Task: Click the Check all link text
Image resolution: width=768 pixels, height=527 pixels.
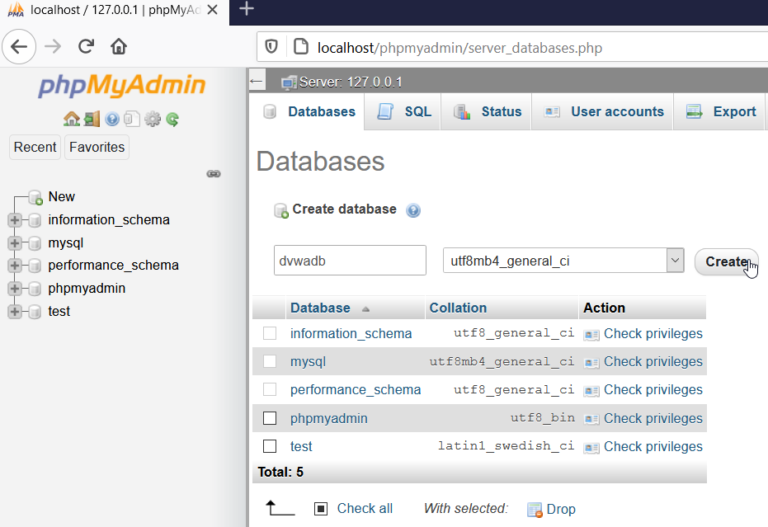Action: tap(365, 509)
